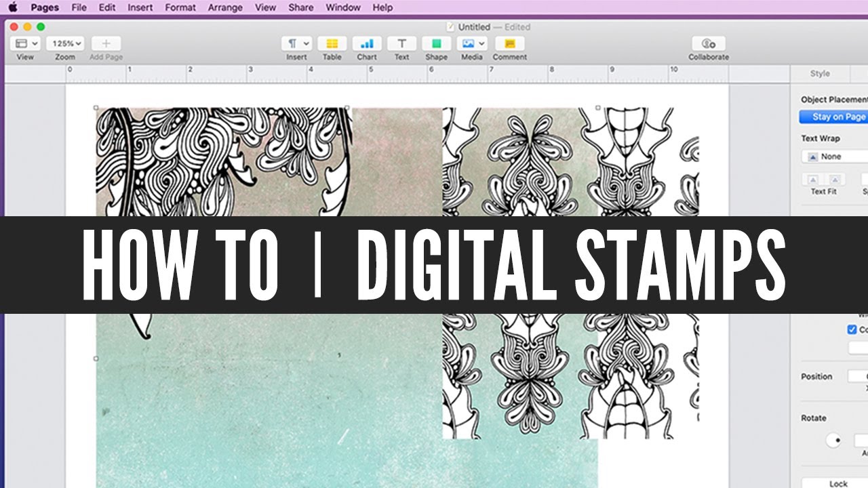The image size is (868, 488).
Task: Click the Comment toolbar icon
Action: 510,43
